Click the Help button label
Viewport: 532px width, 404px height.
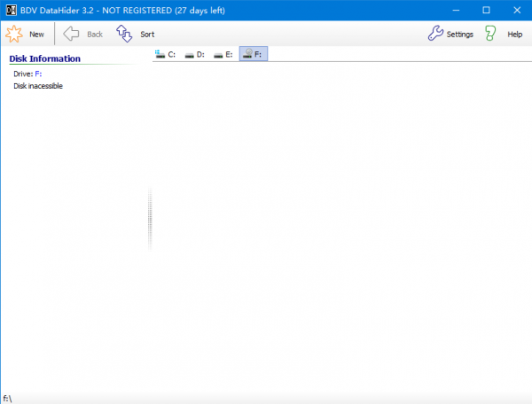tap(514, 35)
